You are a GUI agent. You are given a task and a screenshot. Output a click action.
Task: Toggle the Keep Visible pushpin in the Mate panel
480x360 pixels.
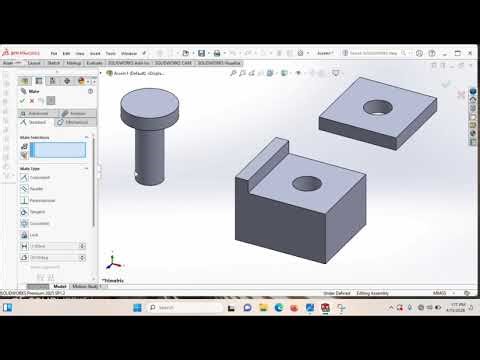coord(51,100)
